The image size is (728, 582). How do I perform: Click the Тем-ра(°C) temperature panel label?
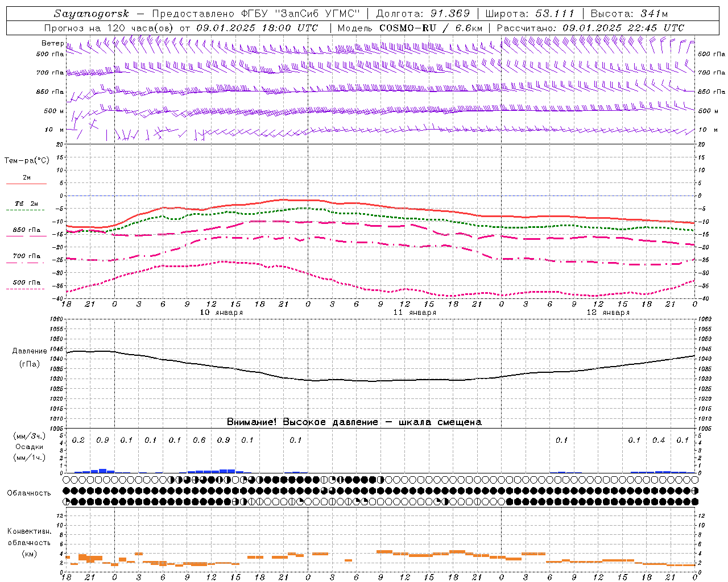27,161
